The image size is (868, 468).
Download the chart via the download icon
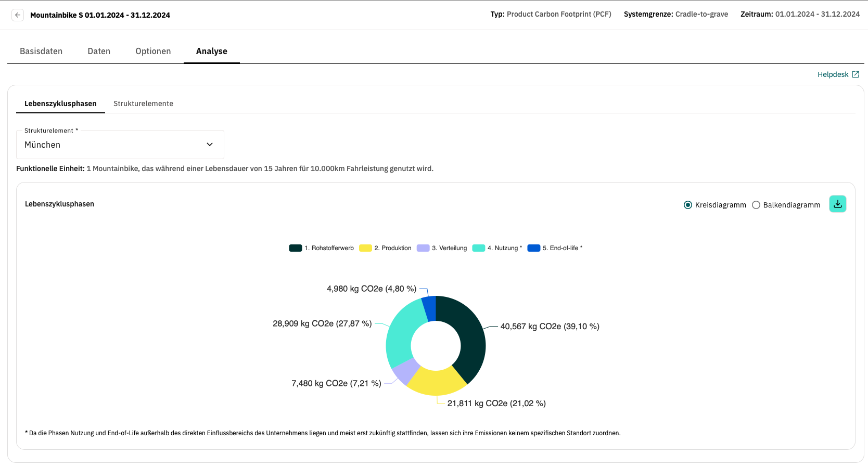[837, 204]
